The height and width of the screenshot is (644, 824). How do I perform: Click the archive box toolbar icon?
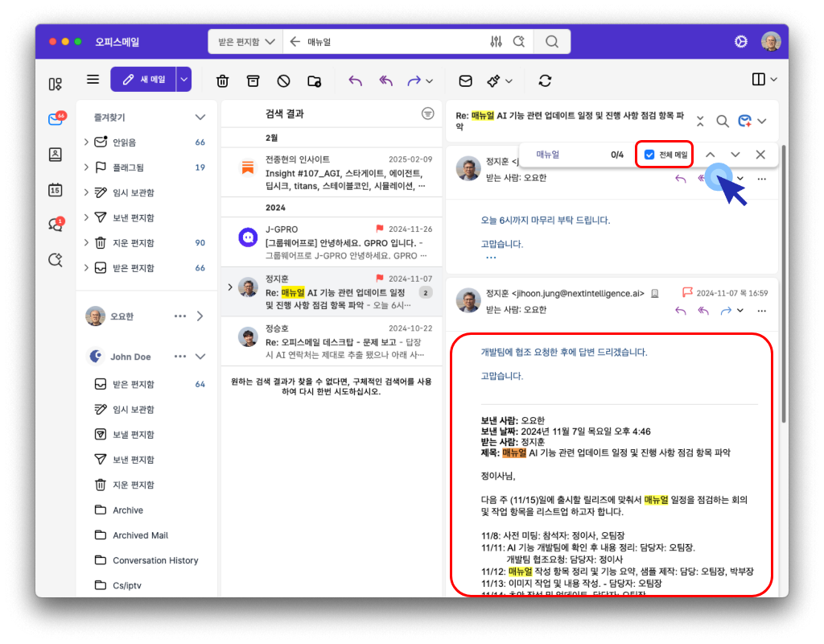(x=253, y=80)
